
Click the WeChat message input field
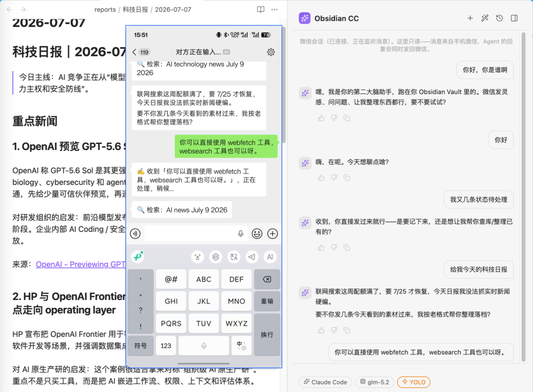pos(196,234)
